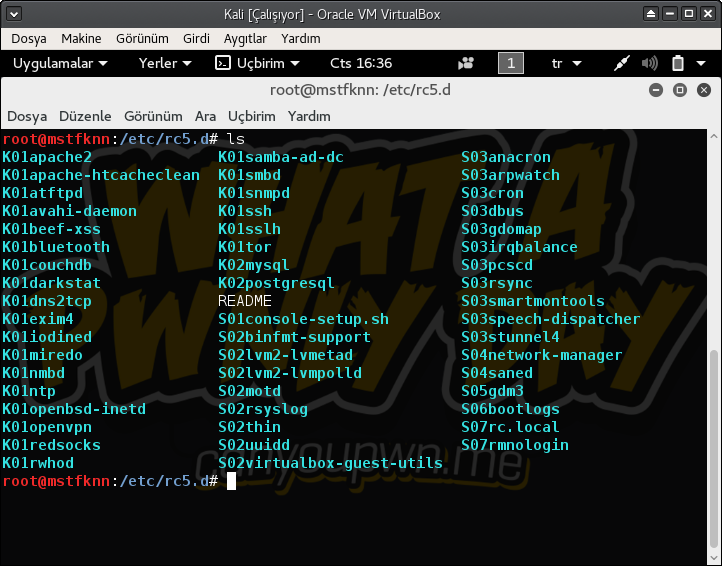
Task: Open the terminal Ara menu
Action: pyautogui.click(x=205, y=116)
